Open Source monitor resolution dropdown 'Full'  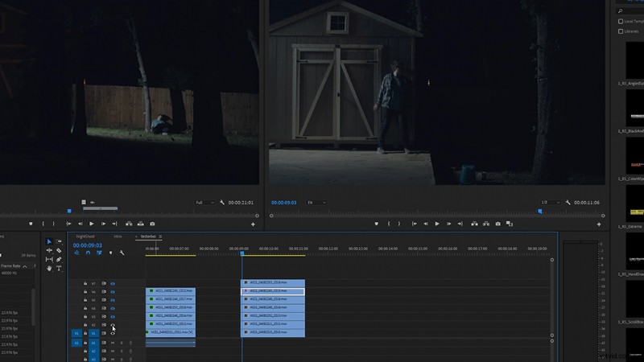pos(204,203)
